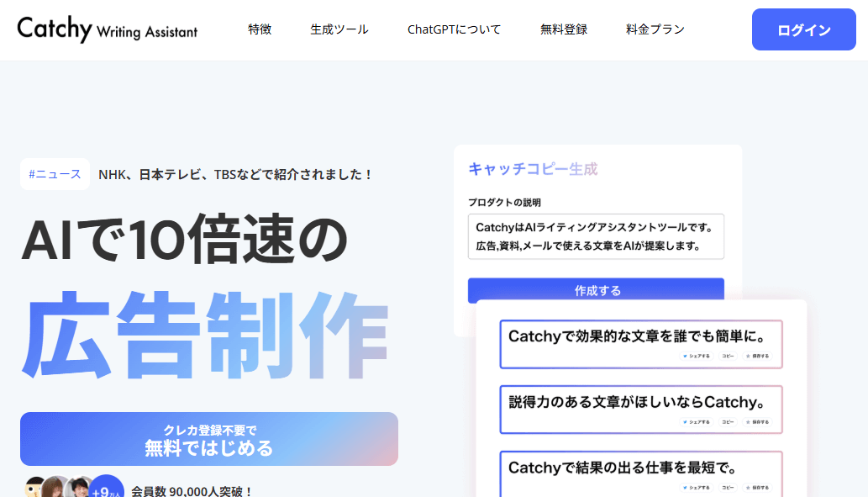Share the 結果の出る仕事 result on Twitter
Screen dimensions: 868x497
[x=697, y=488]
